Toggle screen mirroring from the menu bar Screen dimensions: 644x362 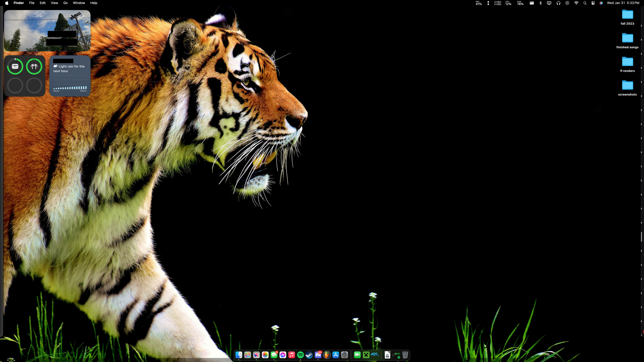point(549,3)
